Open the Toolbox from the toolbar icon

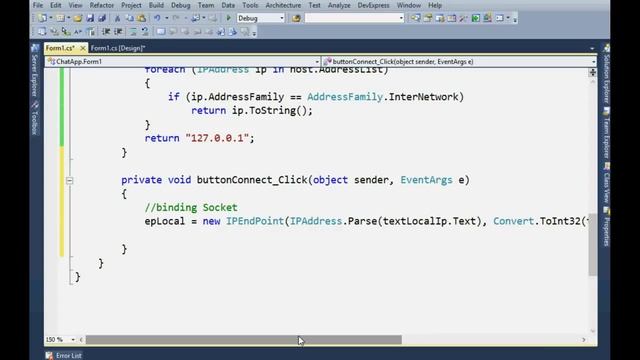coord(464,18)
